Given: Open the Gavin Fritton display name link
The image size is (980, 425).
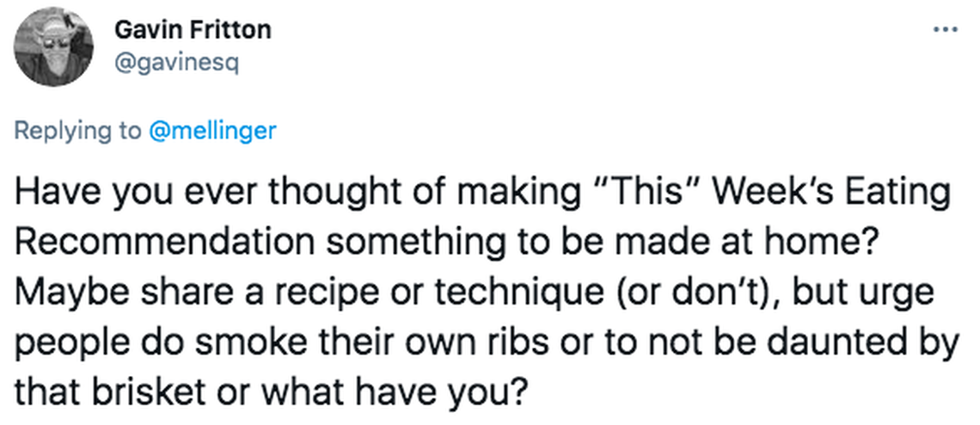Looking at the screenshot, I should pos(193,30).
